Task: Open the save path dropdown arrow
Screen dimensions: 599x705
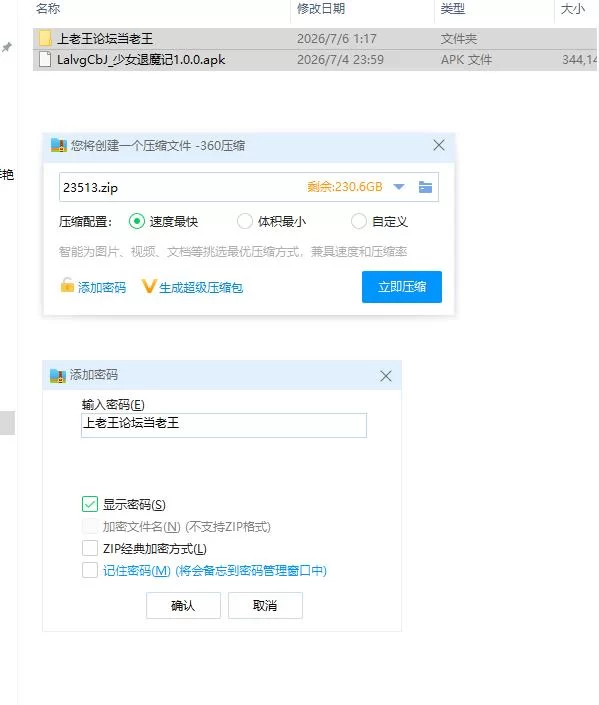Action: (399, 187)
